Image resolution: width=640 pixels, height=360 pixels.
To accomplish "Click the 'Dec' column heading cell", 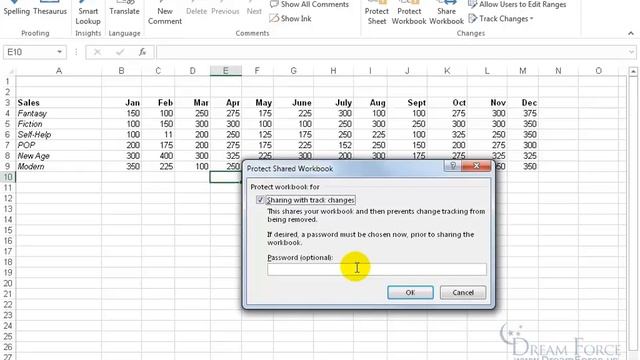I will [x=523, y=102].
